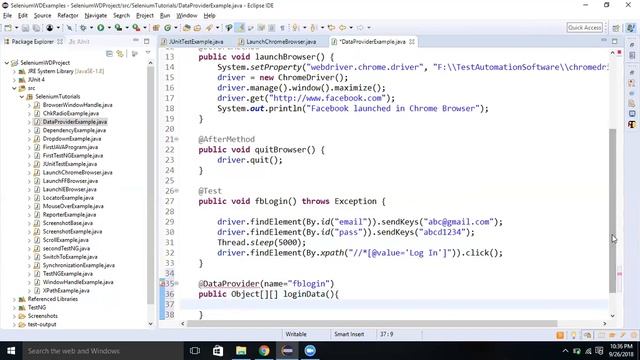Open the New Java Class dropdown arrow

point(176,28)
